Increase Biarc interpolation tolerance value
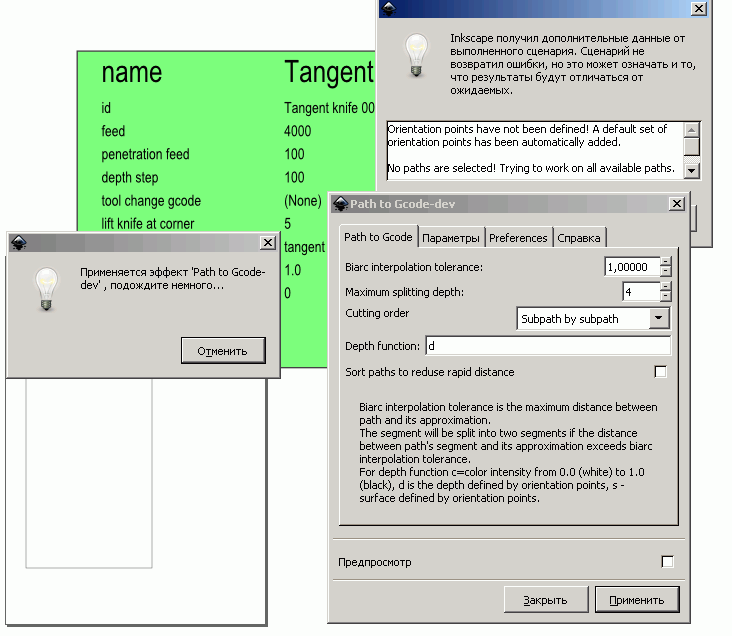 [x=666, y=262]
